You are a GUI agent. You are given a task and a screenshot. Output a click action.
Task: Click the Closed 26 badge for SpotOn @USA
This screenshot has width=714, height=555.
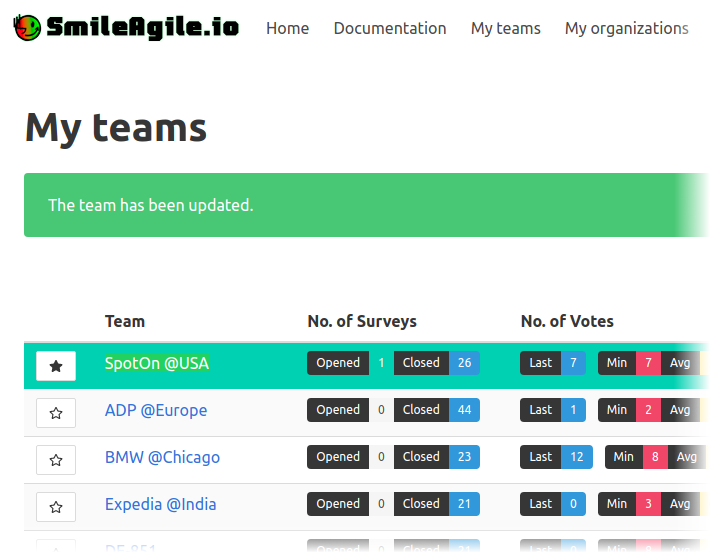[437, 363]
